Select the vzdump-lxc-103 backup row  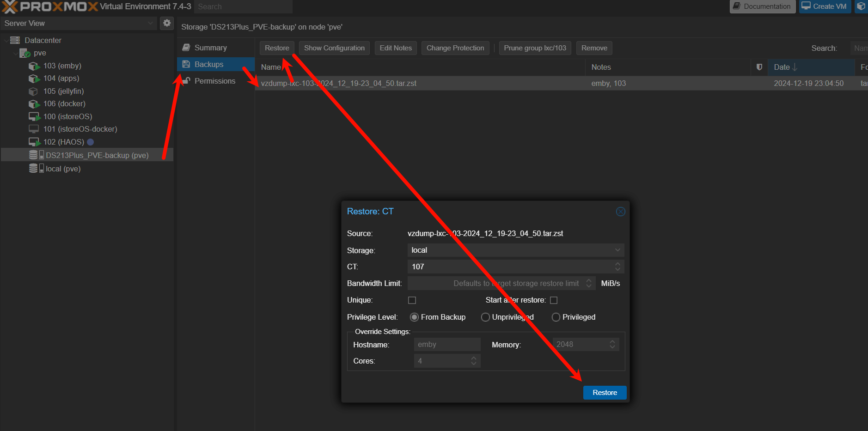point(562,83)
